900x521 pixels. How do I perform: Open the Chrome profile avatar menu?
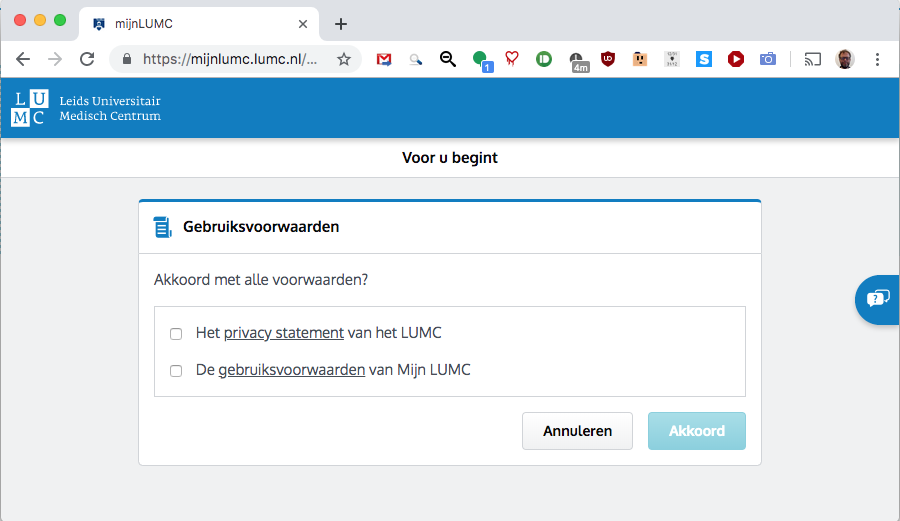pos(845,59)
